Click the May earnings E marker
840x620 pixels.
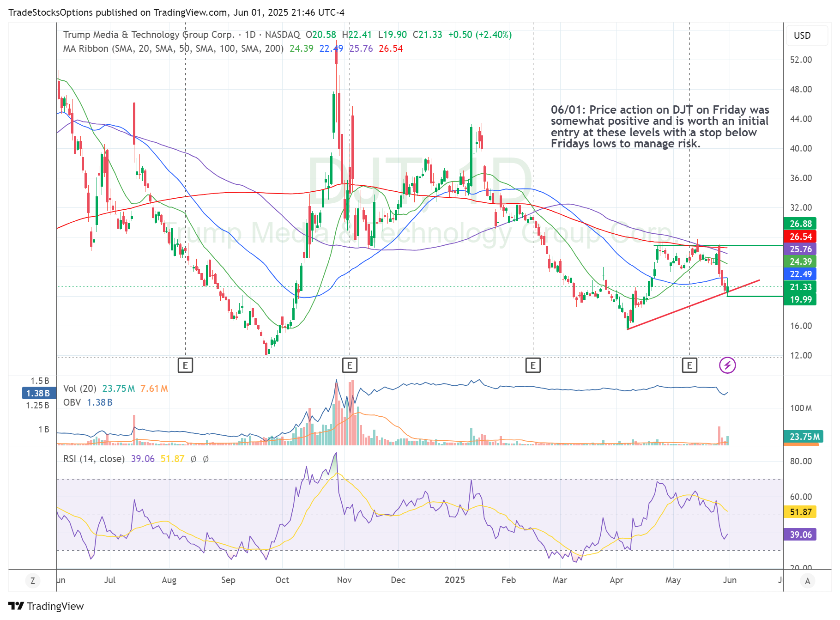[689, 365]
